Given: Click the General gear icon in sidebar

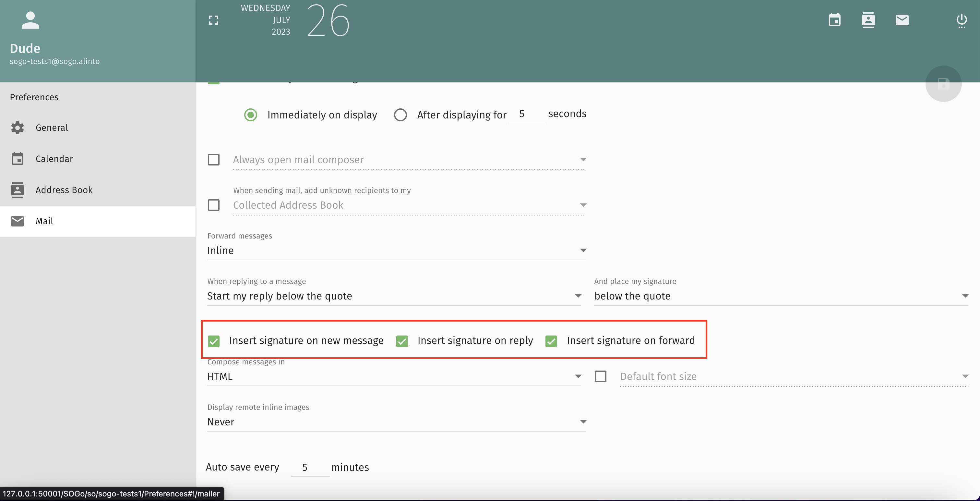Looking at the screenshot, I should tap(18, 128).
